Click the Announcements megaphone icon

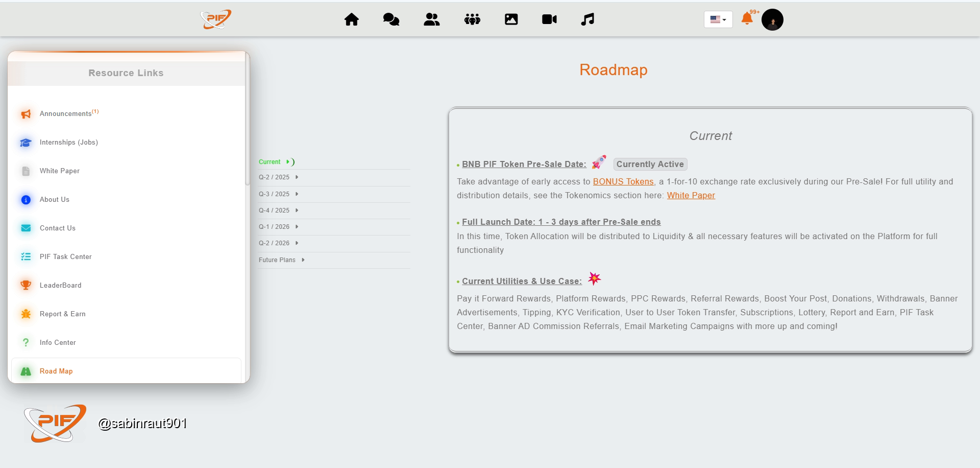point(26,114)
